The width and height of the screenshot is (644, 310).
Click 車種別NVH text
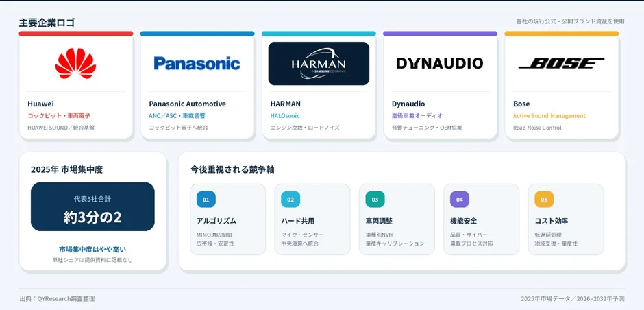(x=380, y=235)
